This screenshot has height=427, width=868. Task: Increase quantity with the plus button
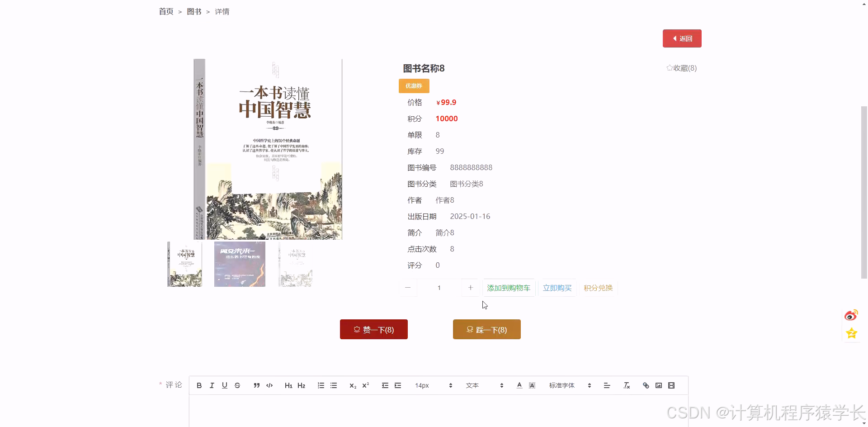[x=470, y=288]
